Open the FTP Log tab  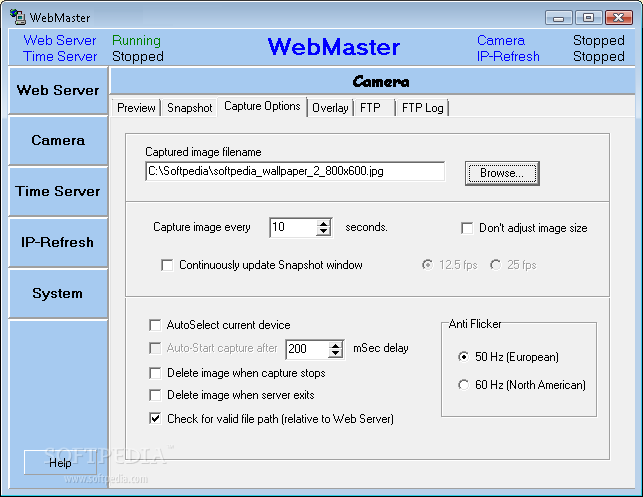[422, 108]
